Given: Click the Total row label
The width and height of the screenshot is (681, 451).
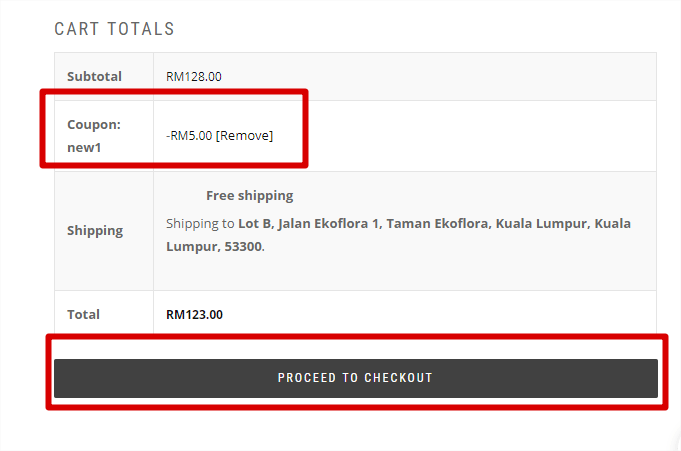Looking at the screenshot, I should (x=83, y=314).
